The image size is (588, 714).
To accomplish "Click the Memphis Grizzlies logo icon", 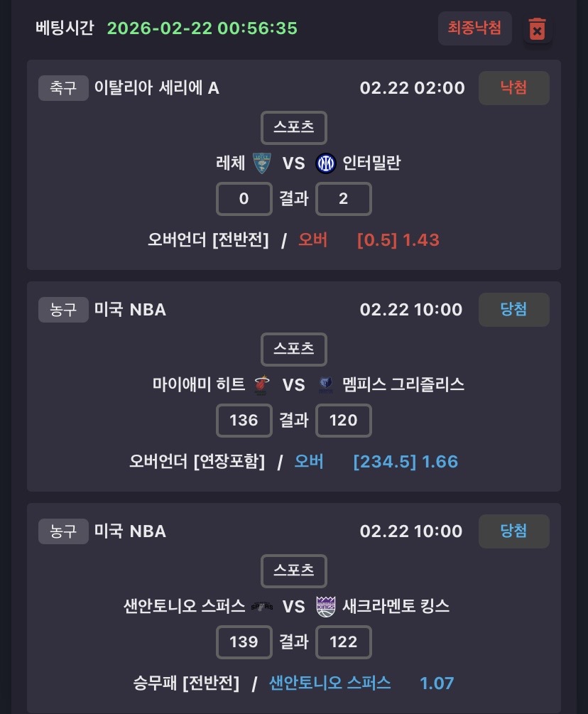I will coord(325,385).
